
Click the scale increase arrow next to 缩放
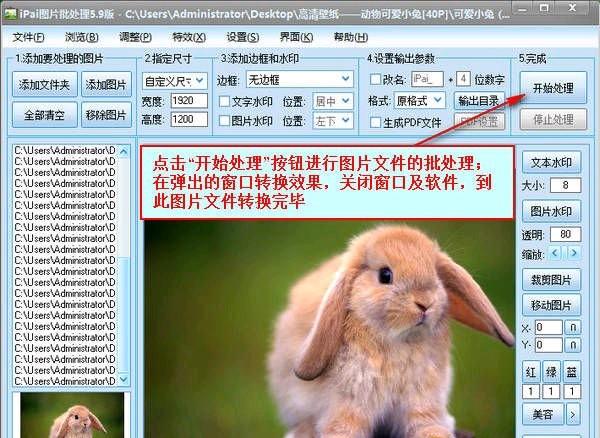(x=573, y=254)
